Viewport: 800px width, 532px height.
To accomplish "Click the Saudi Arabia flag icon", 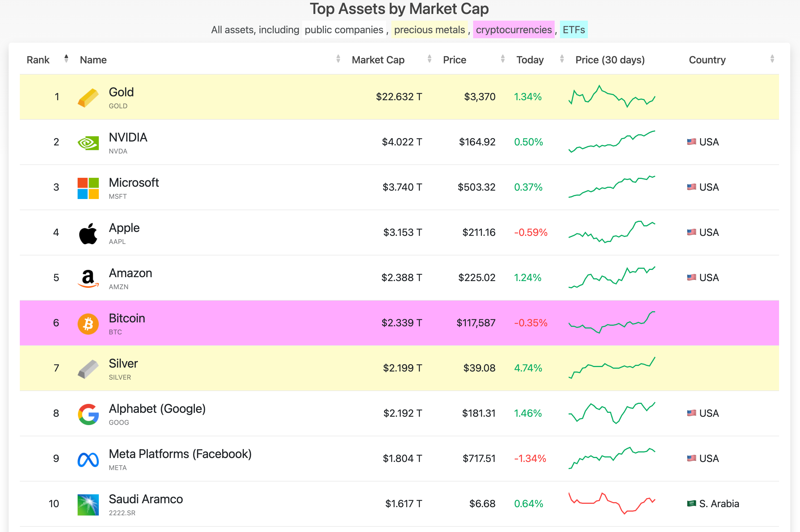I will tap(691, 504).
